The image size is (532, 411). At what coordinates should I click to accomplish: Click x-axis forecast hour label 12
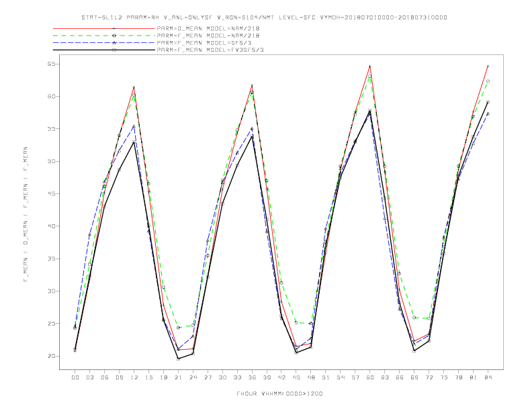134,377
